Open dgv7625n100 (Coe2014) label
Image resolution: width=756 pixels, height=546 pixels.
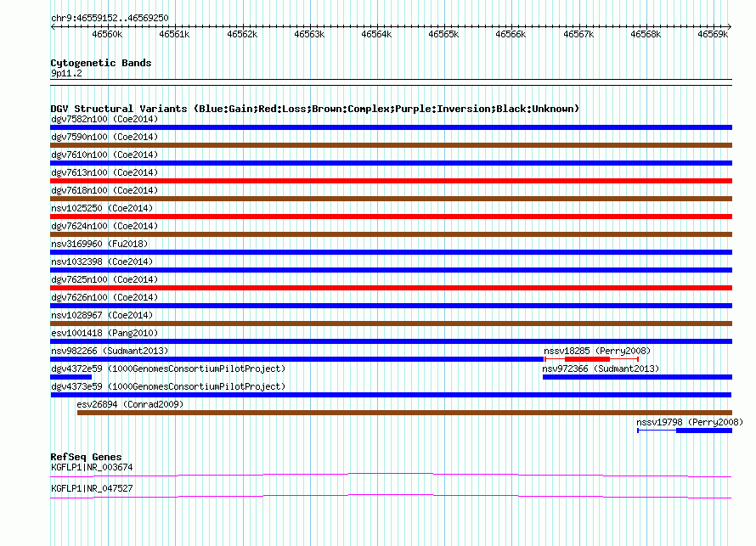[104, 279]
